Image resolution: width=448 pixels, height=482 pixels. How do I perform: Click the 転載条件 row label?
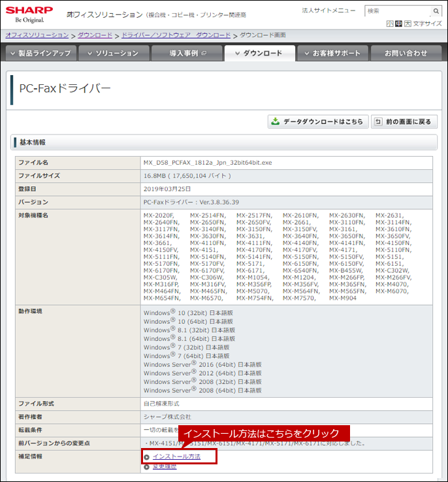click(30, 430)
